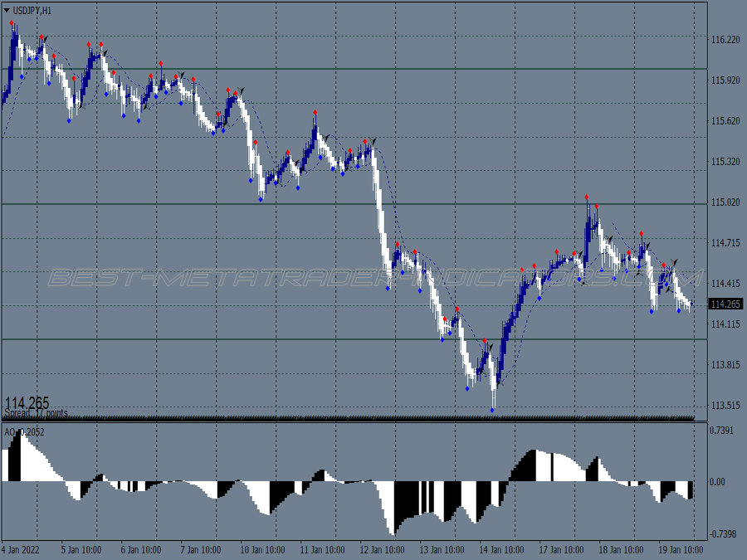Click the 12 Jan 10:00 time label
The height and width of the screenshot is (560, 747).
pos(382,550)
